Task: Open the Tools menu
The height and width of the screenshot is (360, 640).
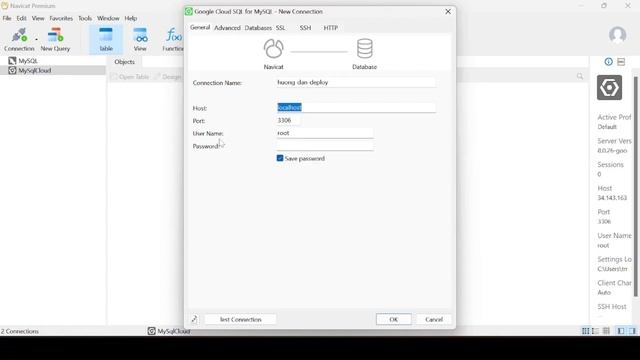Action: [x=85, y=18]
